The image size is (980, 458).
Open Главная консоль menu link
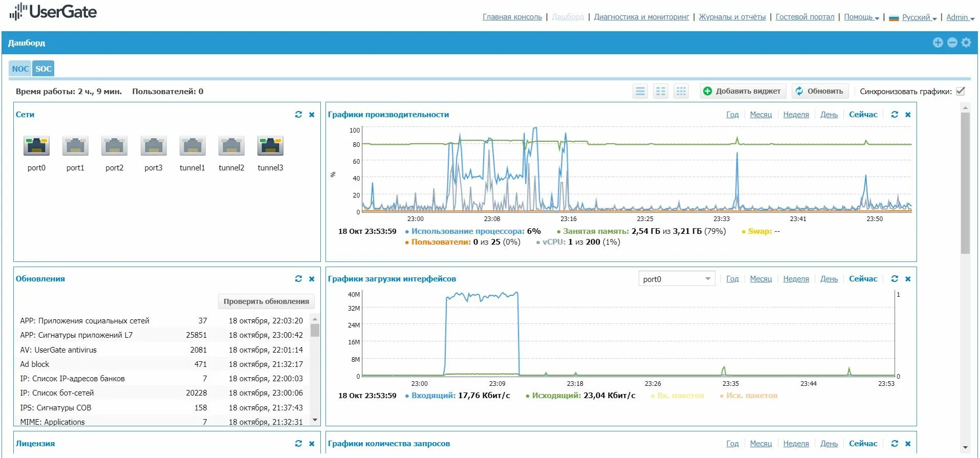pyautogui.click(x=512, y=17)
